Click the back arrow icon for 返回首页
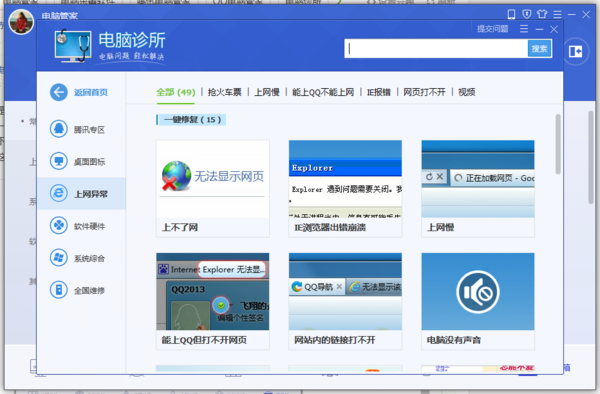This screenshot has width=600, height=394. (59, 92)
